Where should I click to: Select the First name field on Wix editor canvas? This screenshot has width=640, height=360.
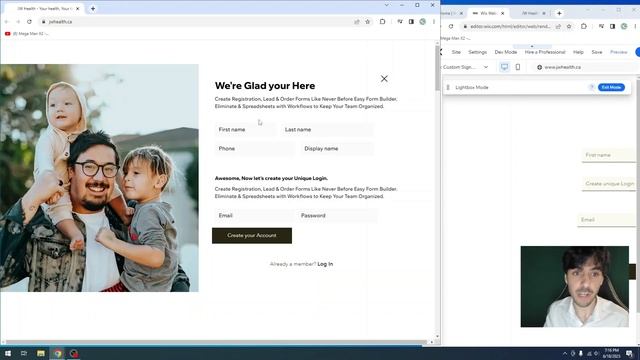click(x=609, y=155)
